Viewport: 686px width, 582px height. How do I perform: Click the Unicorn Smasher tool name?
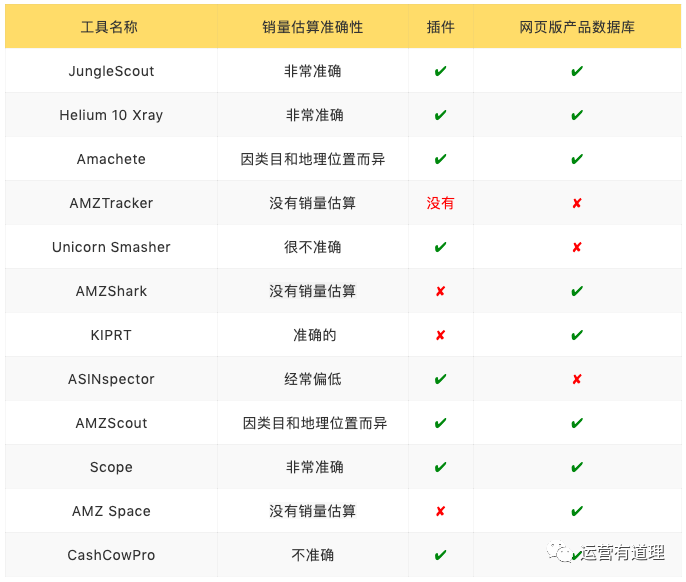pos(111,247)
